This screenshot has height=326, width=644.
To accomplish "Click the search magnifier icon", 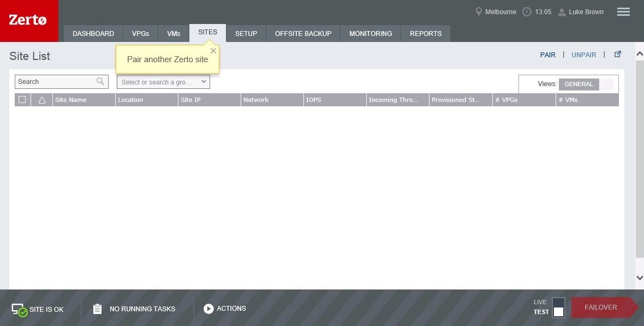I will [100, 81].
